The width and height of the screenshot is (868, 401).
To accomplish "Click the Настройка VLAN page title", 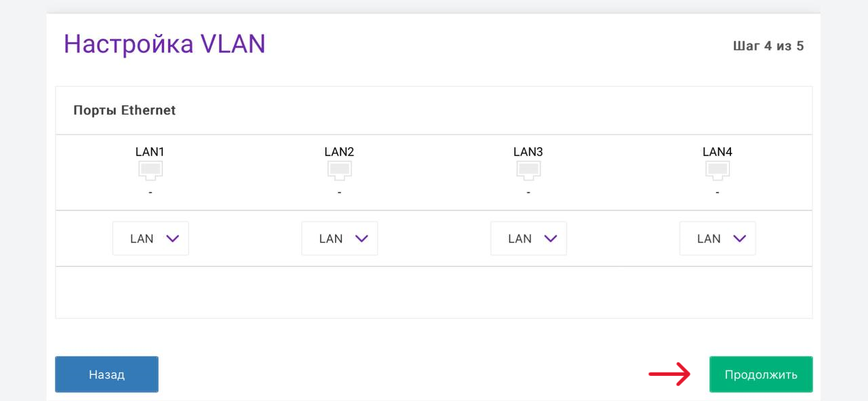I will coord(164,44).
